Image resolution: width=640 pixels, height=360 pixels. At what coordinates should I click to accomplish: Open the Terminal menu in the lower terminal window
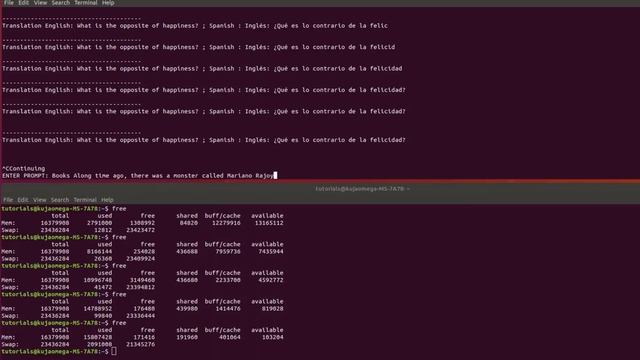[85, 200]
